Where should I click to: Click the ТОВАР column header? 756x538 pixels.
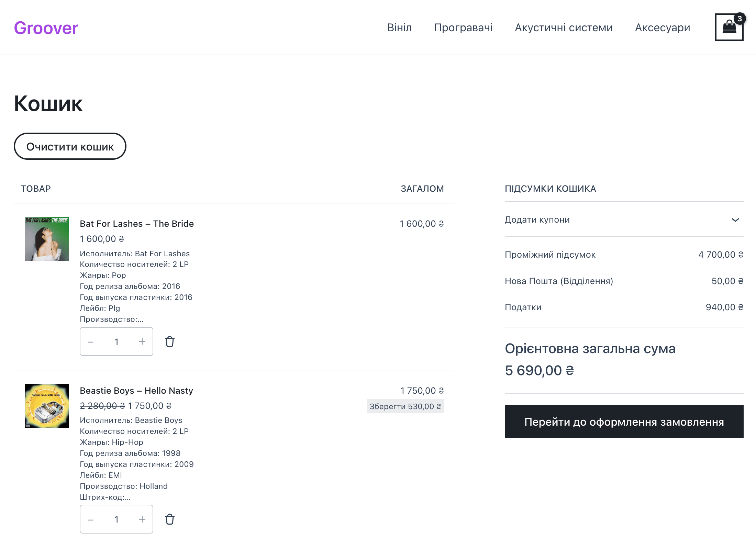(x=36, y=189)
